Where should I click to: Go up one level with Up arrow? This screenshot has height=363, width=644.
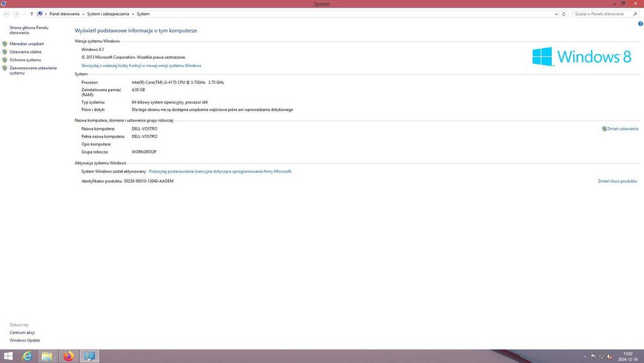32,14
